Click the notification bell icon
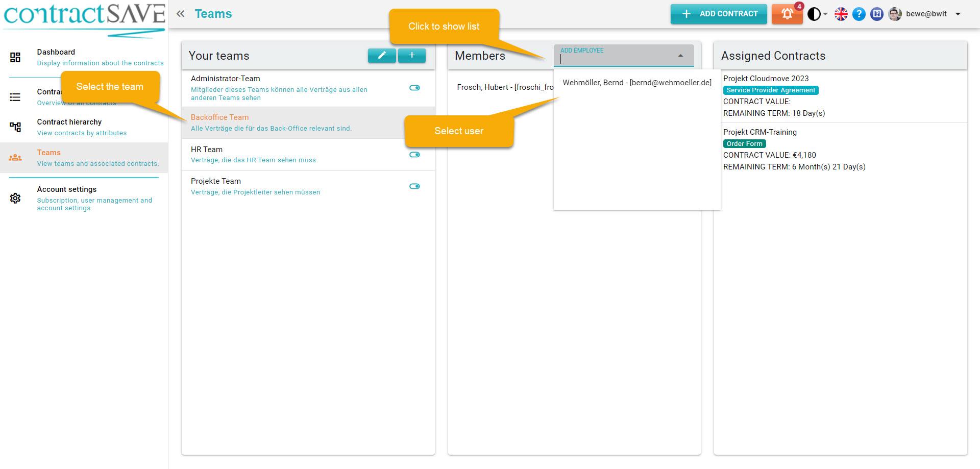 787,14
